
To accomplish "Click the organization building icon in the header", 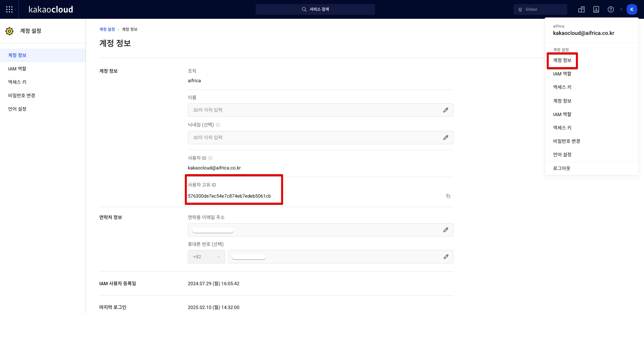I will (581, 9).
